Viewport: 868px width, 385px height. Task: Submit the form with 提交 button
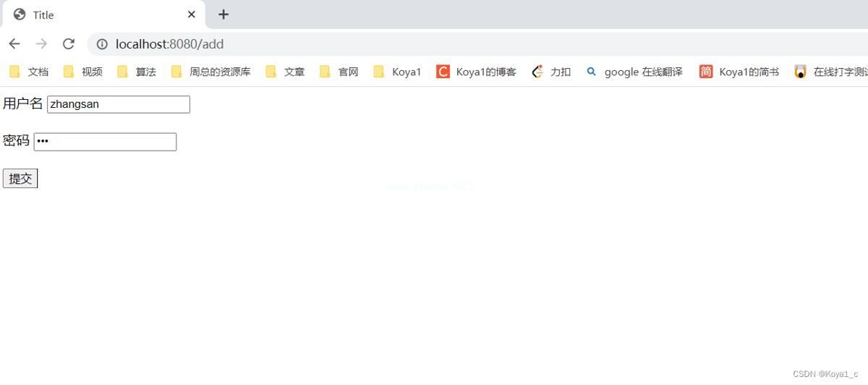coord(20,179)
